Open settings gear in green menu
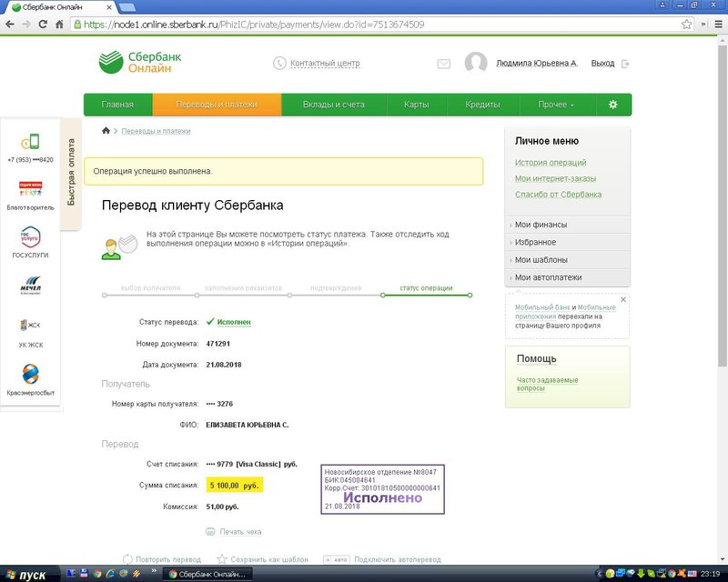Screen dimensions: 728x582 click(612, 105)
